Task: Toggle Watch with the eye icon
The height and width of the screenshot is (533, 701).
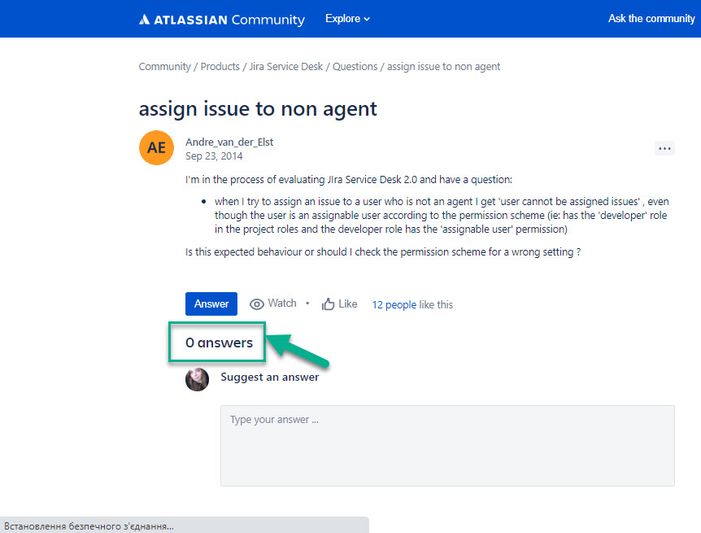Action: tap(273, 304)
